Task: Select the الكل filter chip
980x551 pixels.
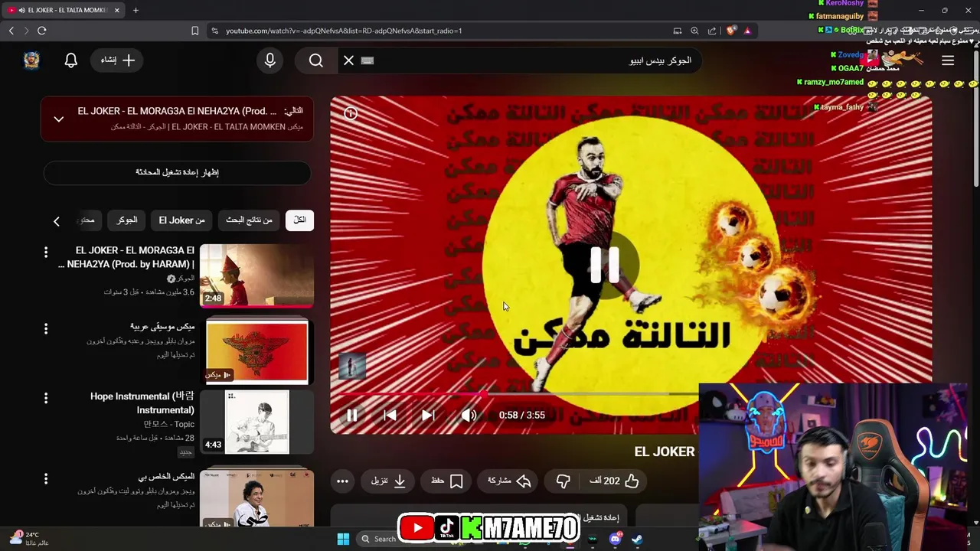Action: pos(299,220)
